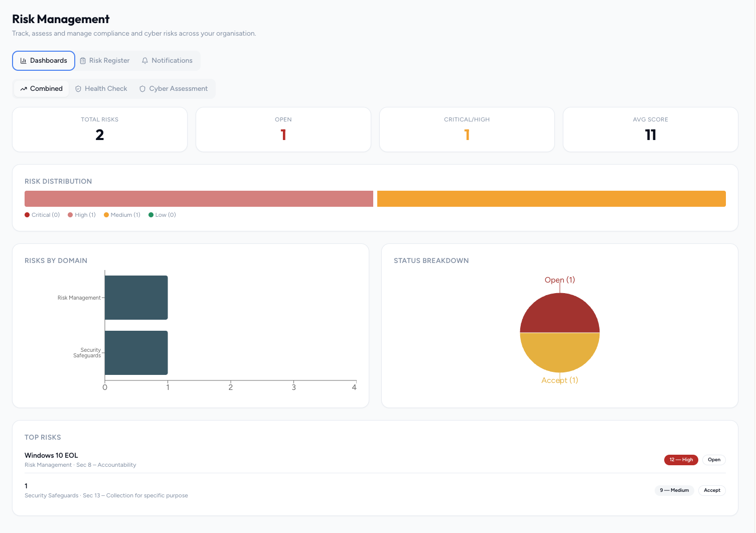Open the Dashboards tab
This screenshot has height=533, width=756.
(x=44, y=61)
